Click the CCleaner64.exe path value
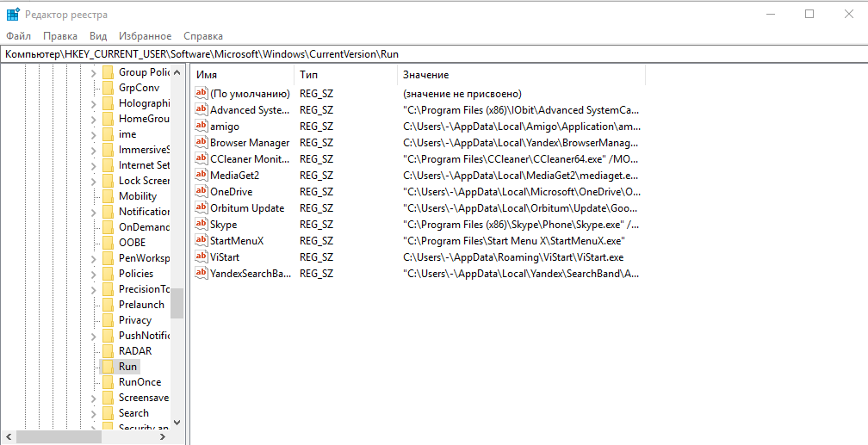 coord(522,159)
